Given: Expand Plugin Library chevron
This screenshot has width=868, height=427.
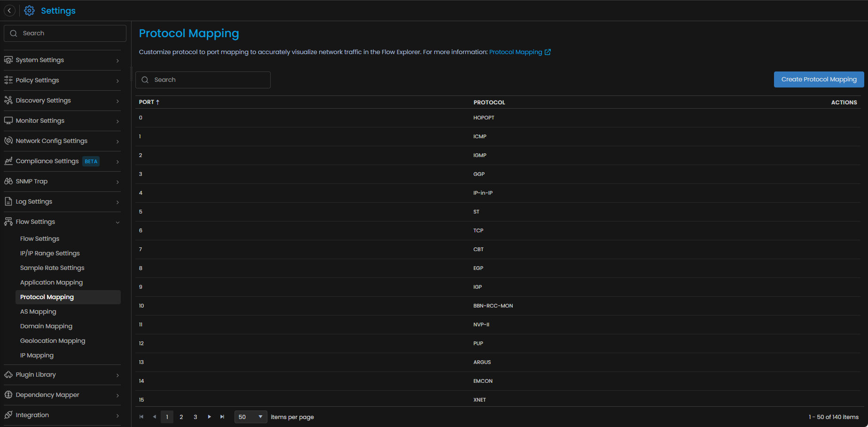Looking at the screenshot, I should pyautogui.click(x=117, y=375).
